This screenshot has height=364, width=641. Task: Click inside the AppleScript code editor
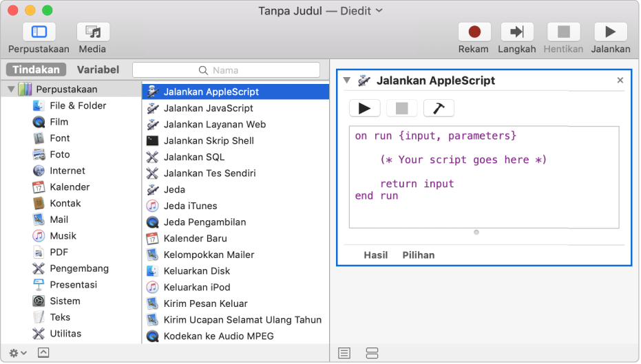484,178
